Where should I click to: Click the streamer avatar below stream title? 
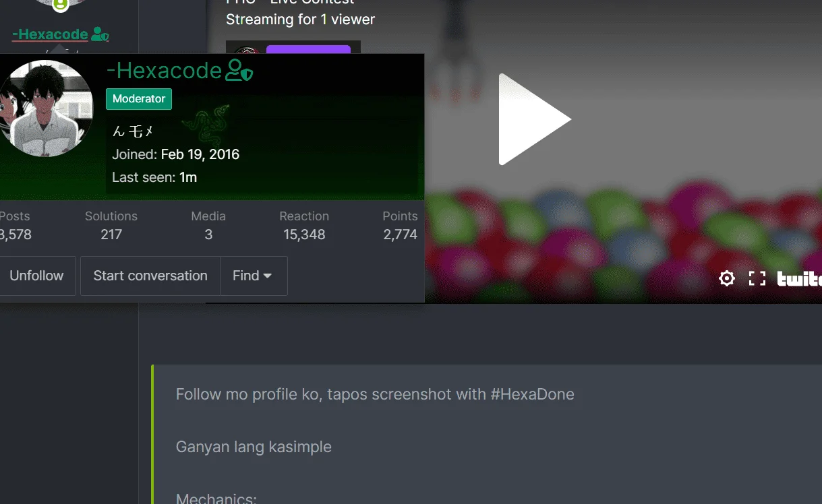(x=245, y=50)
